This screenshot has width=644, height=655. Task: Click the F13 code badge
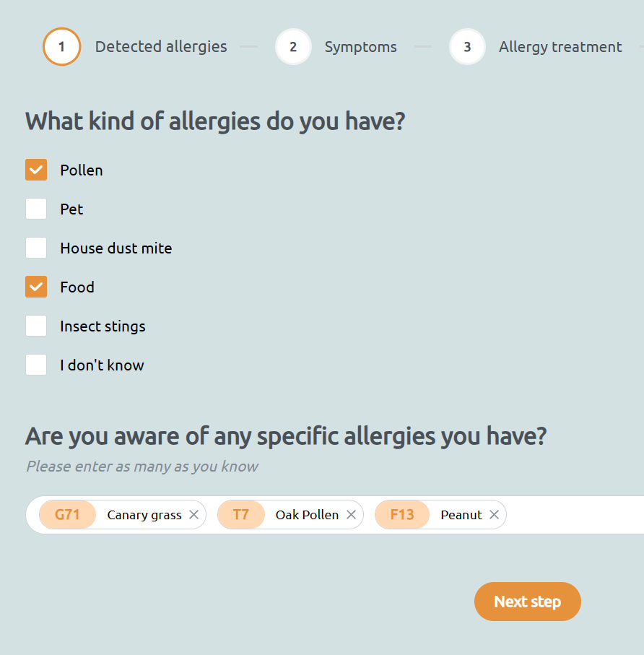(x=401, y=515)
